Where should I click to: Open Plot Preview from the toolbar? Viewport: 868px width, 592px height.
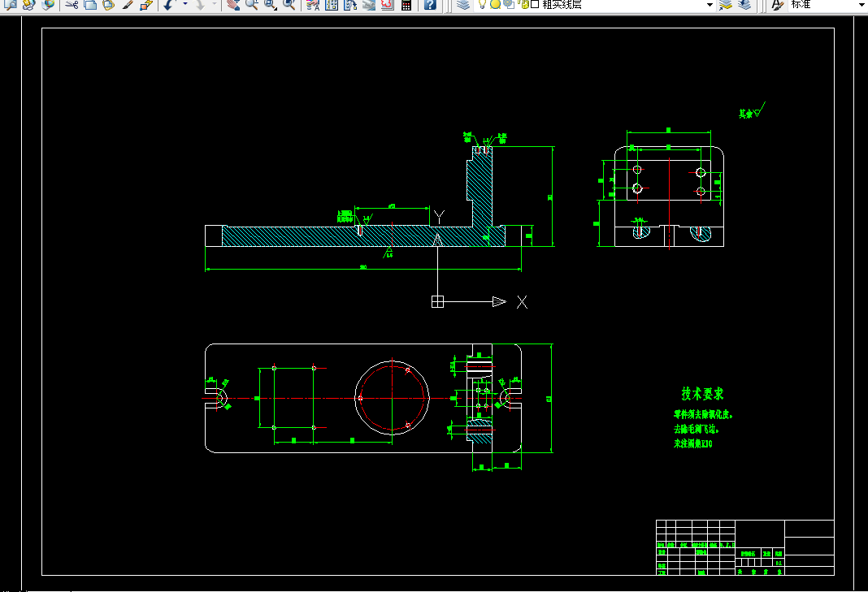(x=11, y=4)
